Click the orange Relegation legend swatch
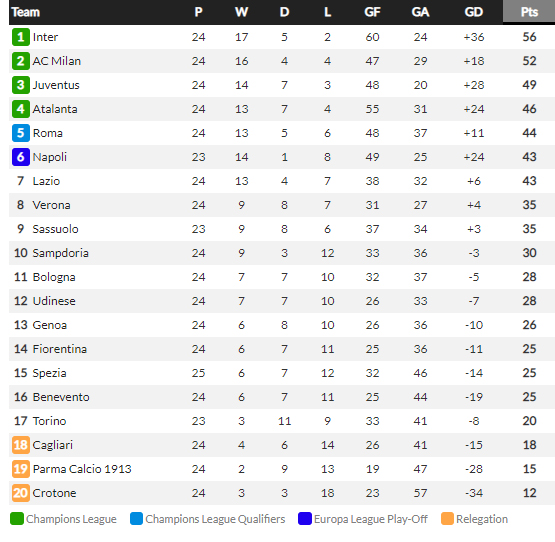Viewport: 555px width, 542px height. click(447, 519)
